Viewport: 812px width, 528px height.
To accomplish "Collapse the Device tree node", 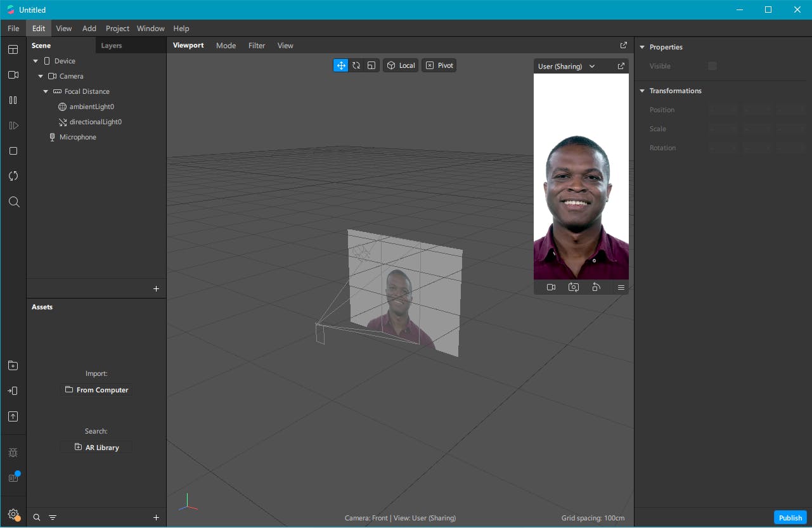I will (35, 61).
